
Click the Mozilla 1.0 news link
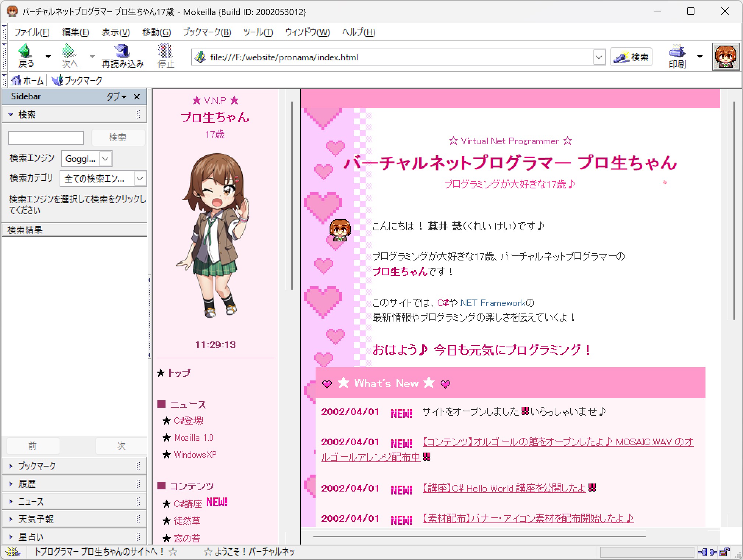point(193,438)
